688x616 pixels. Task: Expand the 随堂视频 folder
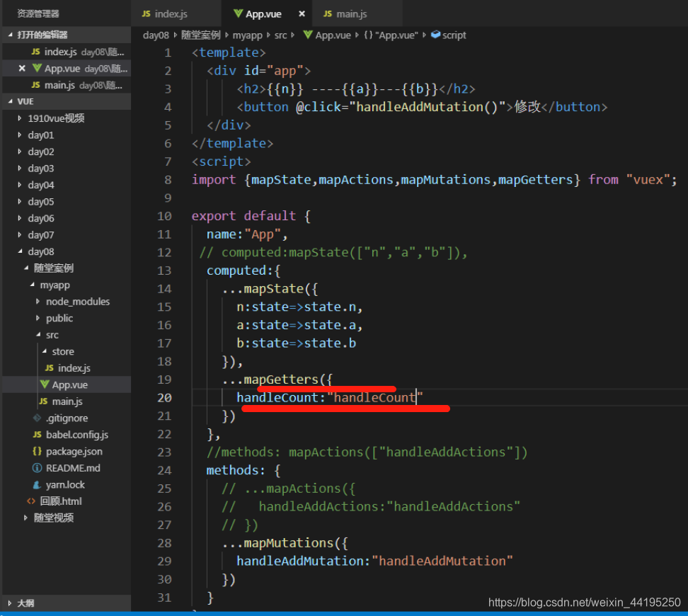click(x=25, y=518)
